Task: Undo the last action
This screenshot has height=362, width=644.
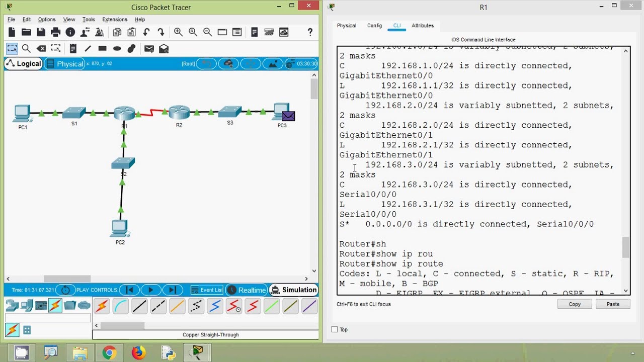Action: (x=146, y=32)
